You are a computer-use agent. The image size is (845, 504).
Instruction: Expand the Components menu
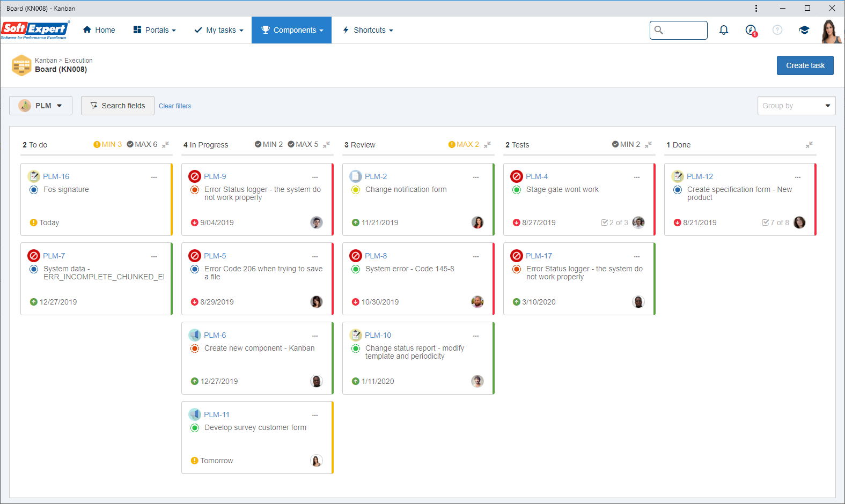292,30
